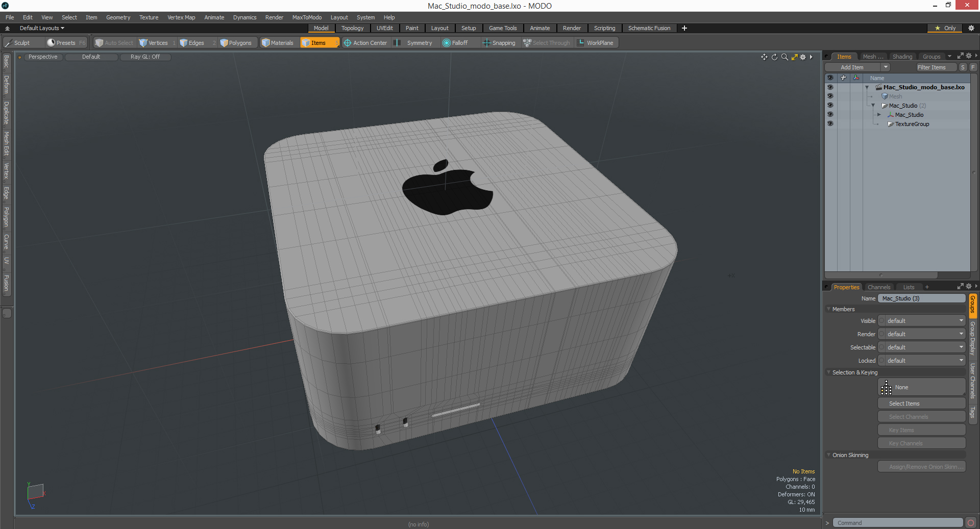
Task: Open the viewport settings gear
Action: tap(803, 57)
